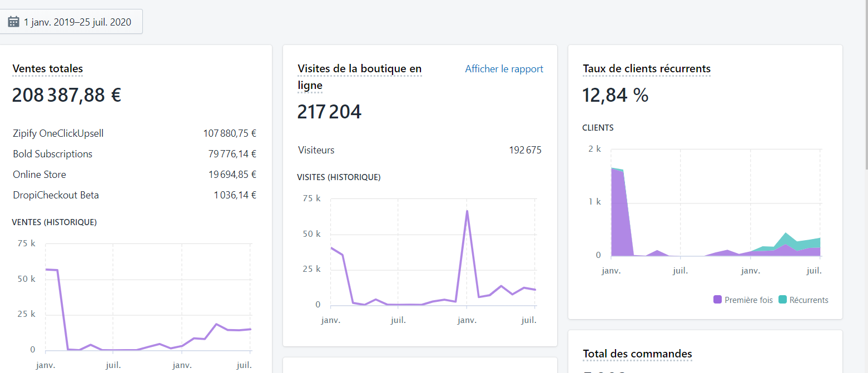
Task: Select the Première fois purple legend swatch
Action: tap(717, 300)
